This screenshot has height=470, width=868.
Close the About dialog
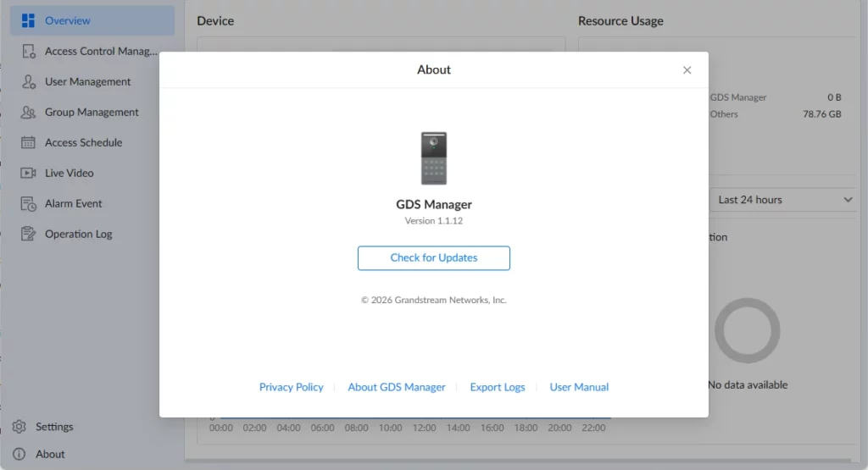(x=687, y=70)
